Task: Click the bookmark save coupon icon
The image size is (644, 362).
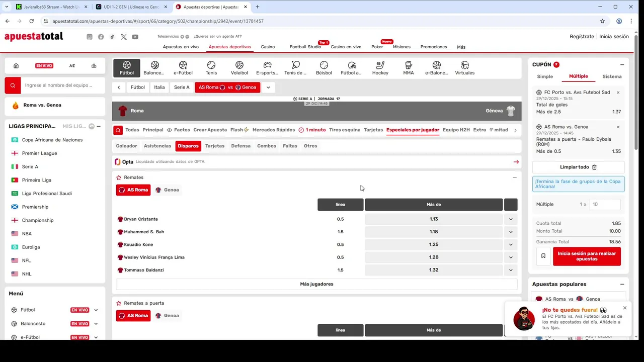Action: [x=543, y=256]
